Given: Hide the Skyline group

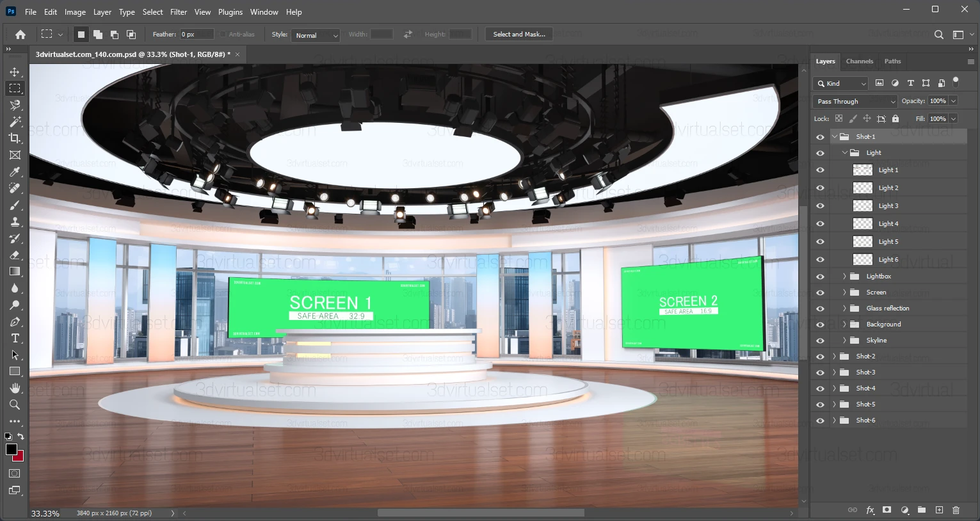Looking at the screenshot, I should click(x=820, y=341).
